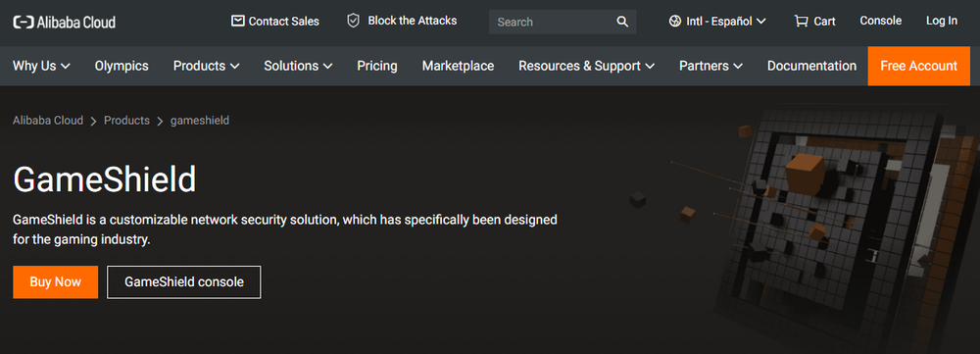Open the Intl - Español language dropdown

[x=717, y=22]
